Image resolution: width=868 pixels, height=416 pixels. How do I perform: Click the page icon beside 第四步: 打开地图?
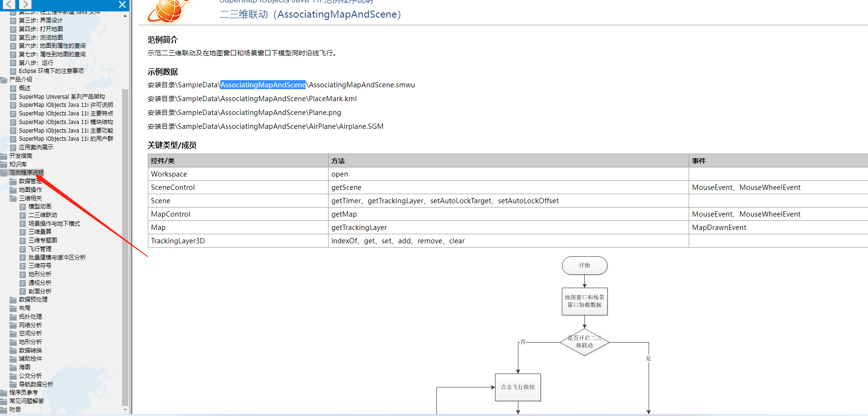pos(13,29)
